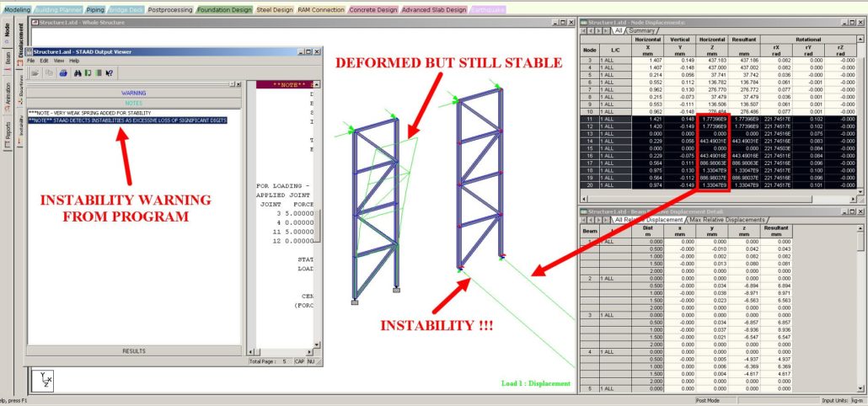868x406 pixels.
Task: Switch to the Advanced Slab Design tab
Action: pyautogui.click(x=434, y=10)
